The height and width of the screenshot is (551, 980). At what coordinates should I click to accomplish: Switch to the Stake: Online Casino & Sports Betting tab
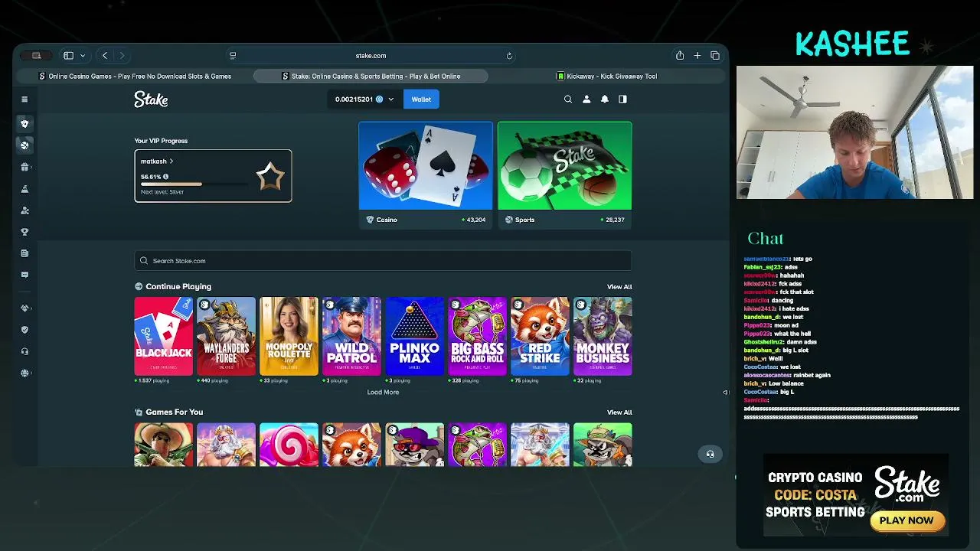[x=371, y=76]
